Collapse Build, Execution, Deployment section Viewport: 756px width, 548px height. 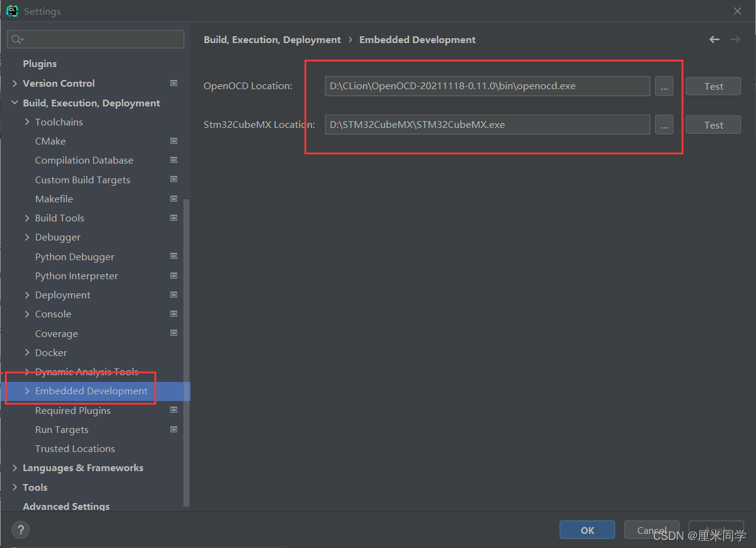(x=15, y=103)
